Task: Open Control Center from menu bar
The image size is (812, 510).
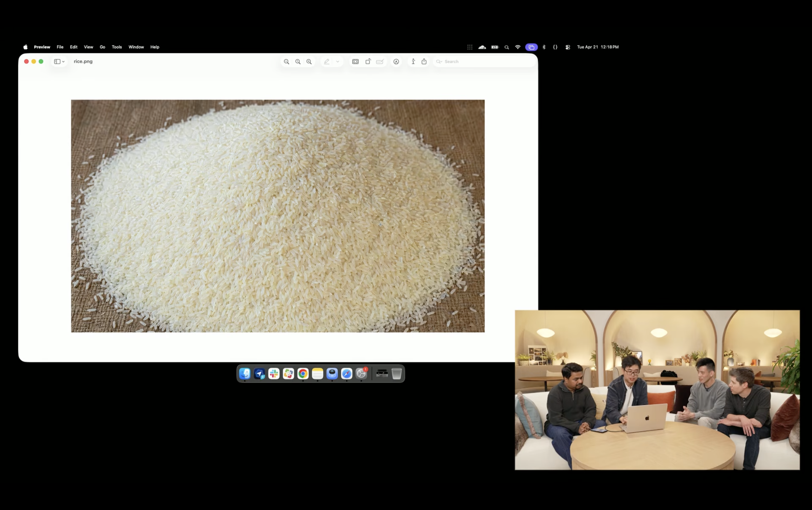Action: [568, 47]
